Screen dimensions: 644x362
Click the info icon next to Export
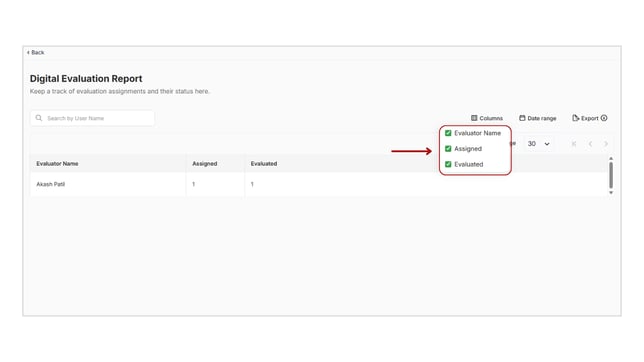tap(604, 118)
